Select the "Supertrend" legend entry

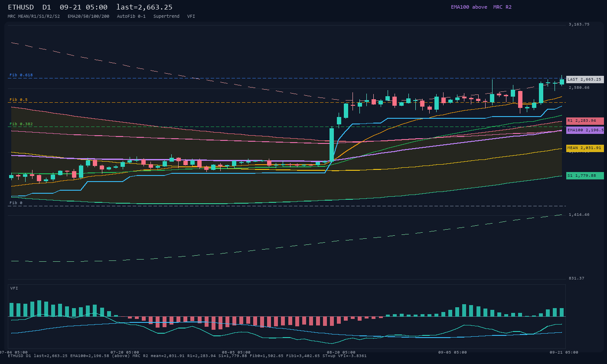pos(166,16)
